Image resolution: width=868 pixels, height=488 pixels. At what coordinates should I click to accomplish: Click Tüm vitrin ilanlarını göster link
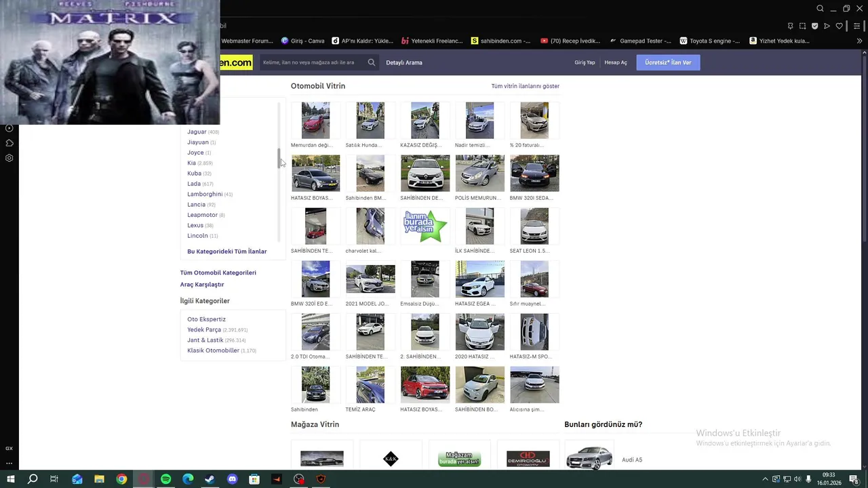pos(526,86)
